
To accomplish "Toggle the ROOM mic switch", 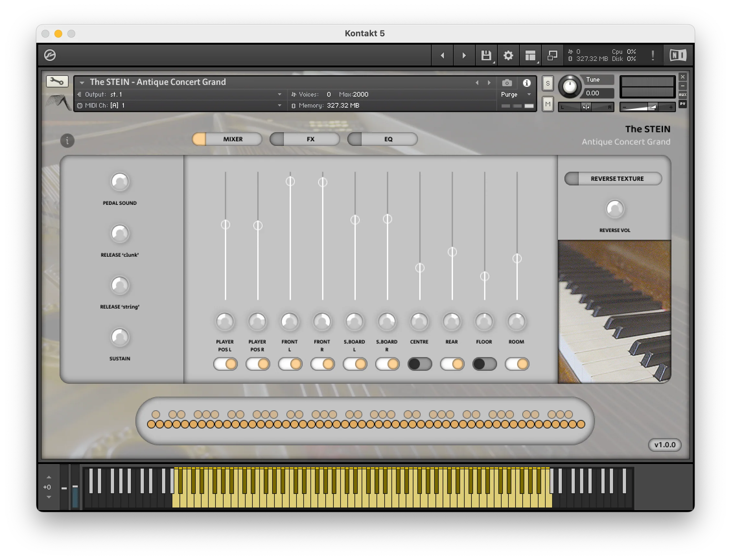I will [x=517, y=364].
